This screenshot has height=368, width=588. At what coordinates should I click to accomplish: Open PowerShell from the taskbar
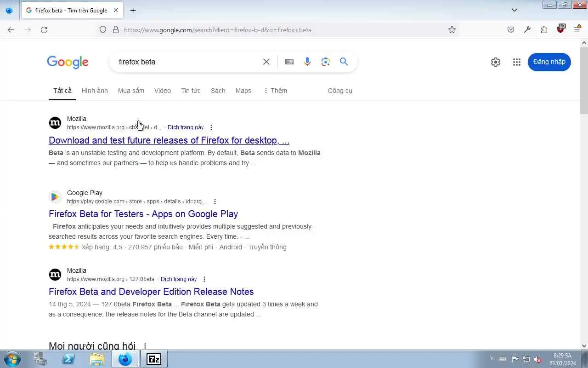click(x=68, y=359)
